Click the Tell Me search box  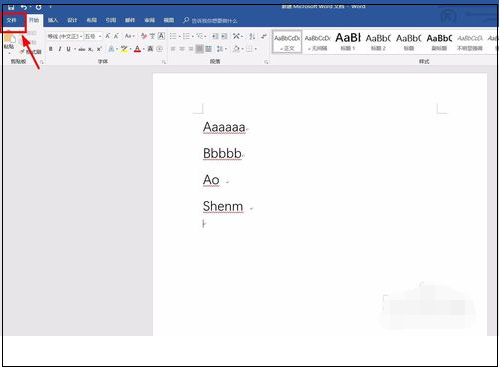click(211, 21)
